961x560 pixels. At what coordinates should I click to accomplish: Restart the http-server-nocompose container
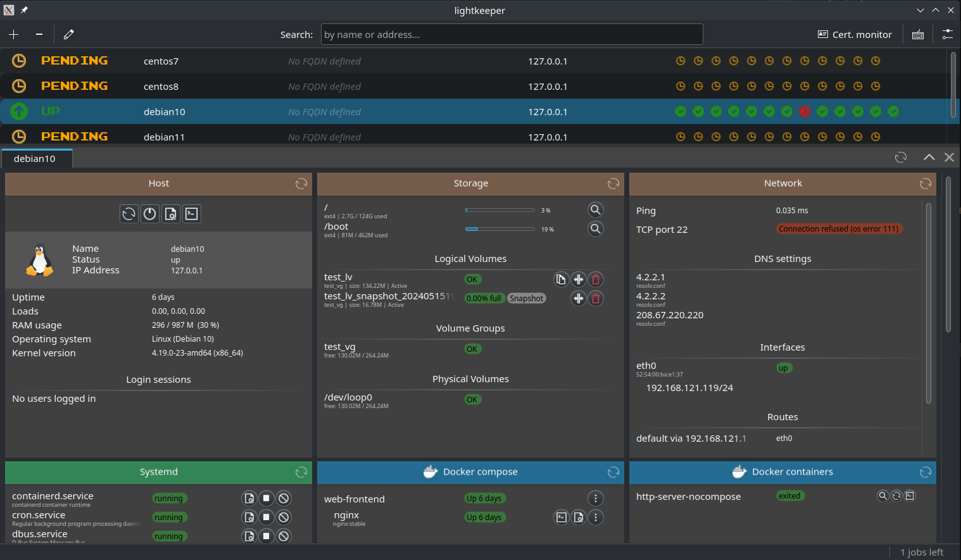[x=896, y=495]
